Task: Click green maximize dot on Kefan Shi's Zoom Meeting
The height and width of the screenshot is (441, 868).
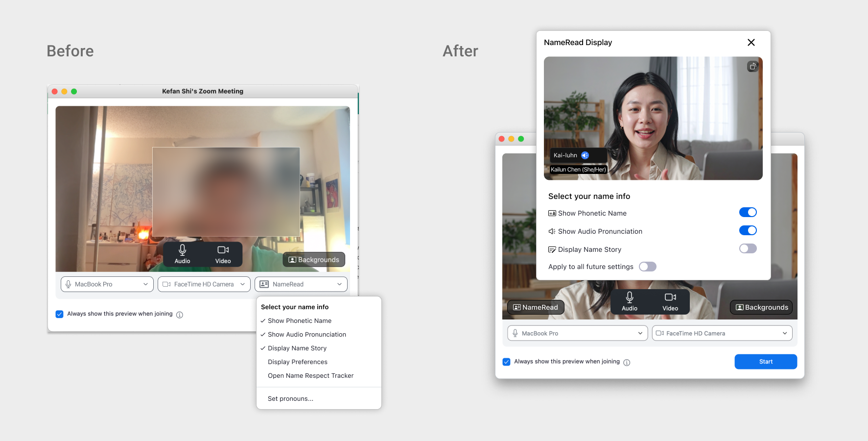Action: click(x=74, y=92)
